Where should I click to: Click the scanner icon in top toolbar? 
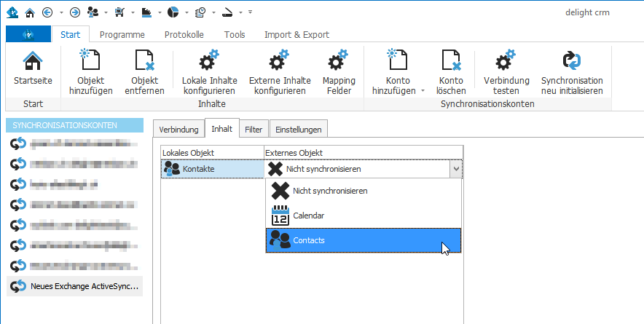pos(227,12)
